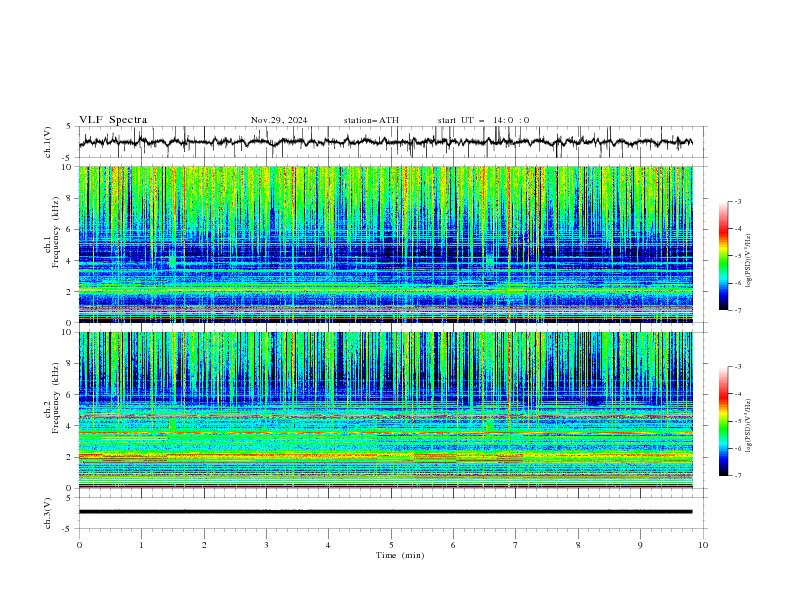
Task: Click the lower 'log(PSD)(V²/Hz)' colorbar label
Action: (749, 426)
